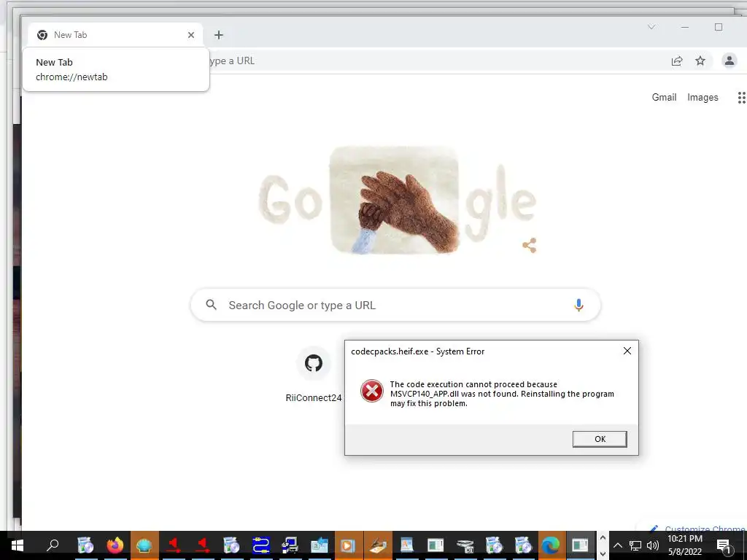Close the New Tab tab

191,35
